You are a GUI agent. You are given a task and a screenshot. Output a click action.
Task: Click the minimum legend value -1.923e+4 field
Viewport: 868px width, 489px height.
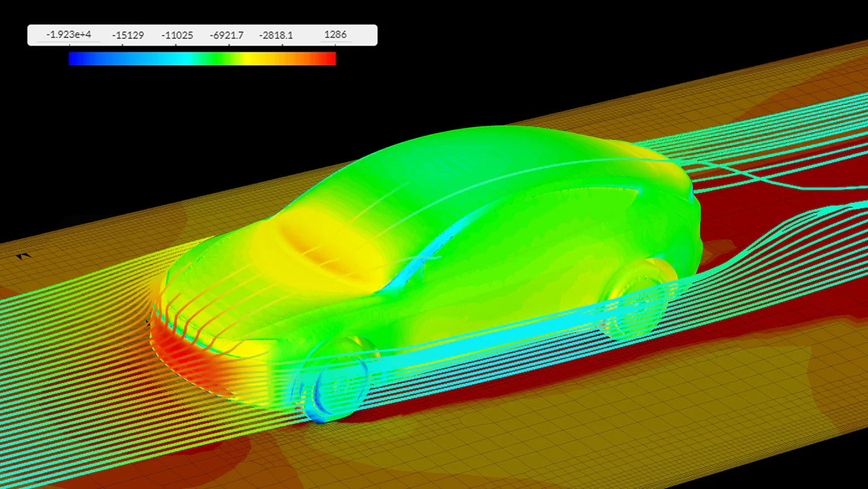68,35
